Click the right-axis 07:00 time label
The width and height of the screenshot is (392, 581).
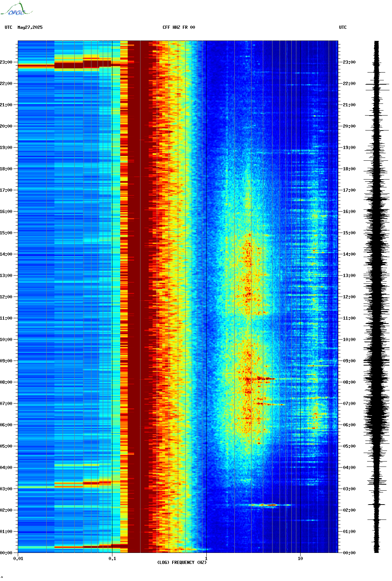pos(349,404)
